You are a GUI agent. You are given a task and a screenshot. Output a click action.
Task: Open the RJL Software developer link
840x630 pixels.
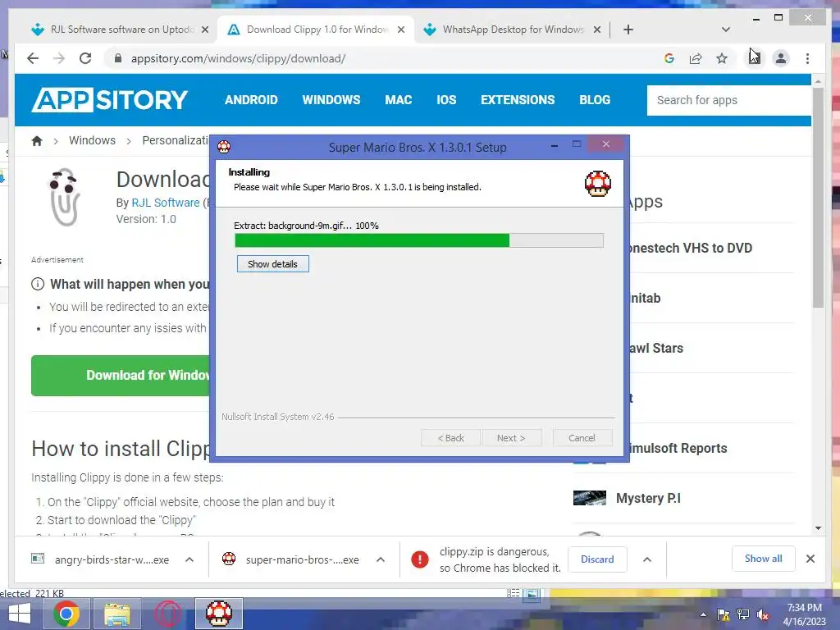pos(166,203)
